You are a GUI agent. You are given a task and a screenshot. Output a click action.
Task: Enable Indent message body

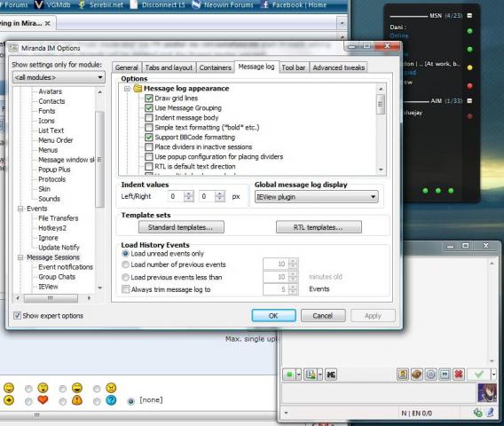point(148,118)
